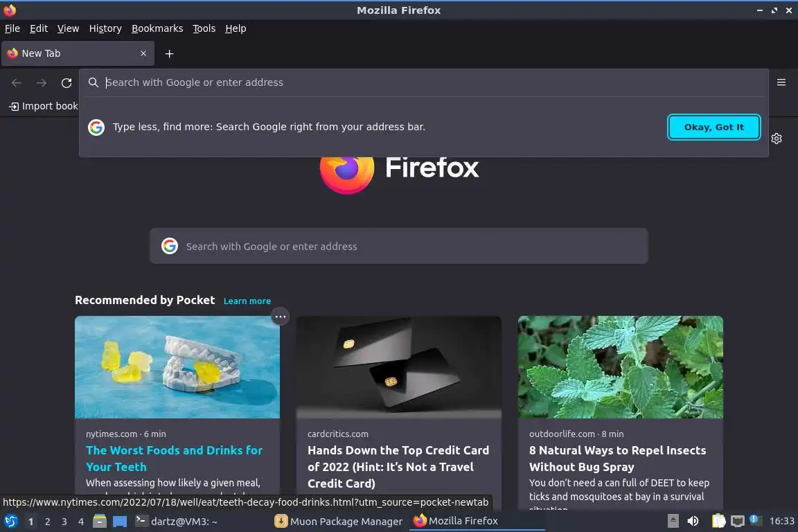This screenshot has height=532, width=798.
Task: Select Mozilla Firefox taskbar entry
Action: (x=477, y=522)
